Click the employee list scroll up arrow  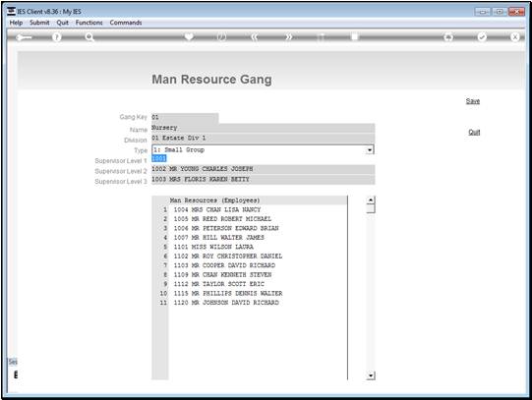point(371,200)
